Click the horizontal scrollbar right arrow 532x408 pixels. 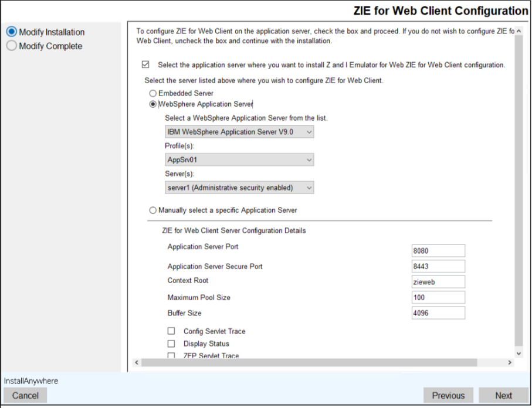(510, 362)
